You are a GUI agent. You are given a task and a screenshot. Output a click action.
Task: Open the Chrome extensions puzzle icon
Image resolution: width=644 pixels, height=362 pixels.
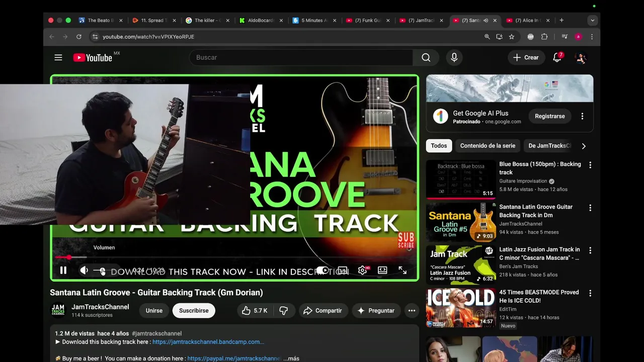pos(544,37)
